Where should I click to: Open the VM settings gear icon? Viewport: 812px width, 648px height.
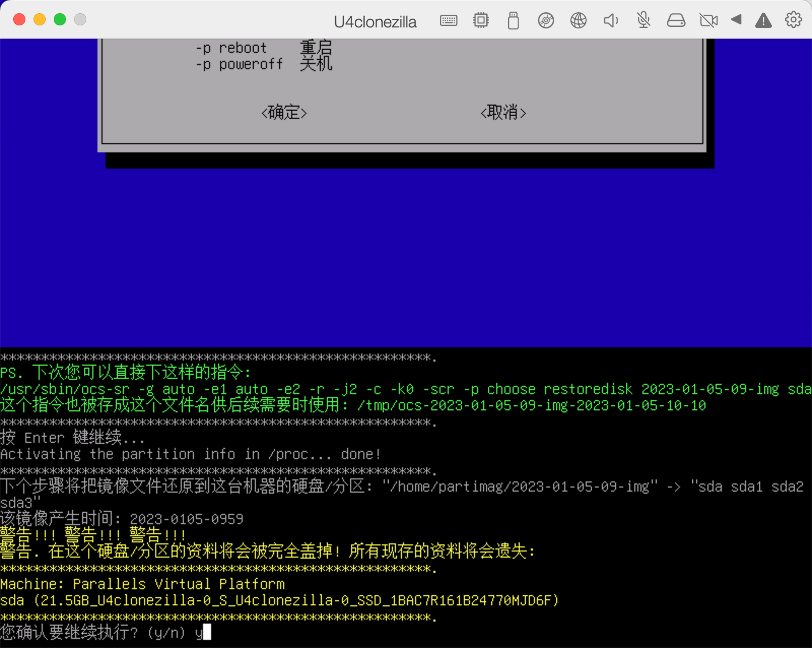[x=793, y=20]
